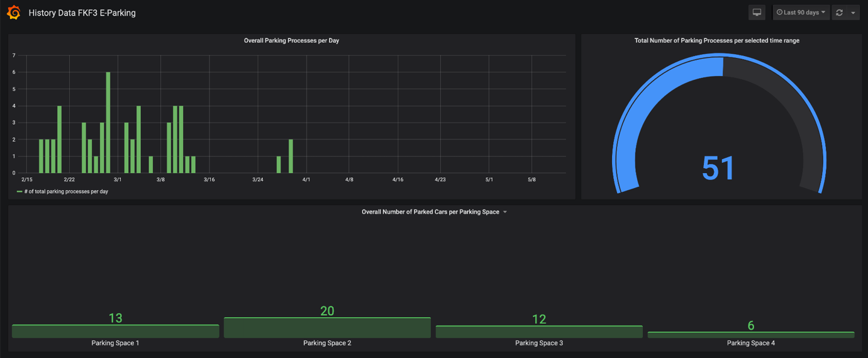The width and height of the screenshot is (868, 358).
Task: Click the Overall Parking Processes per Day title
Action: pos(291,40)
